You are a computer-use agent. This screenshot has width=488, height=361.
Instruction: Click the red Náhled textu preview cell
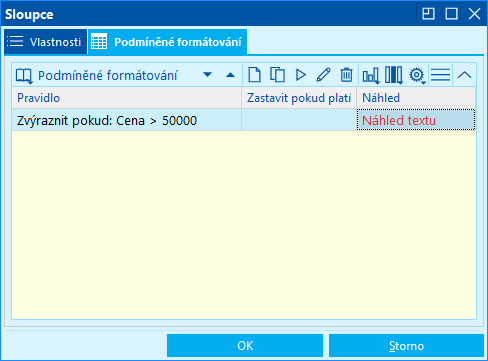click(x=416, y=120)
